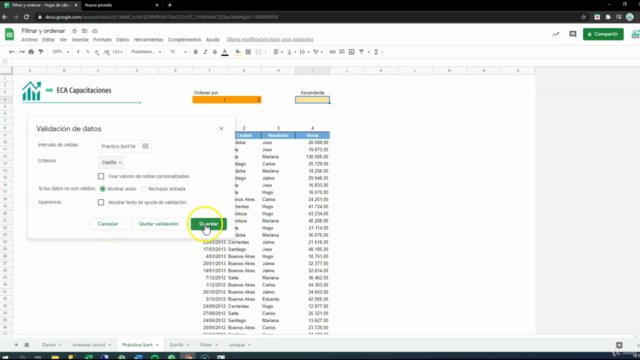Open the Última modificación history link
This screenshot has width=640, height=360.
(270, 40)
